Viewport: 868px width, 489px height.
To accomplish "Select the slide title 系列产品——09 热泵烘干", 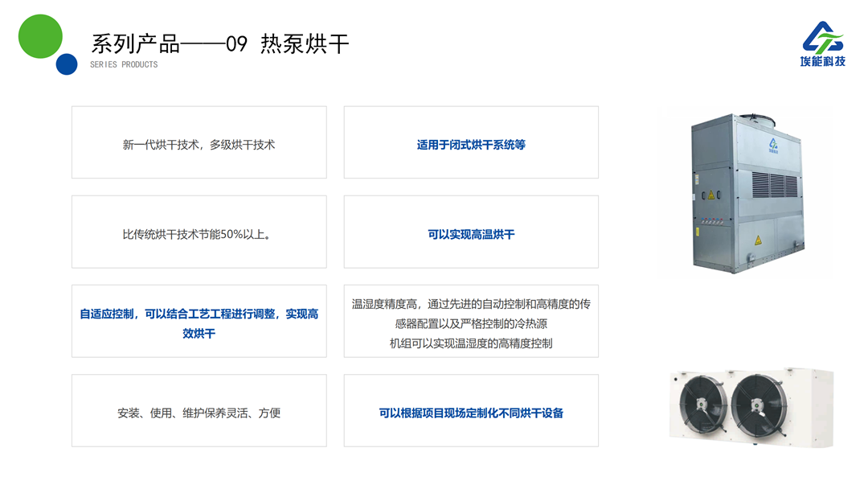I will click(220, 43).
